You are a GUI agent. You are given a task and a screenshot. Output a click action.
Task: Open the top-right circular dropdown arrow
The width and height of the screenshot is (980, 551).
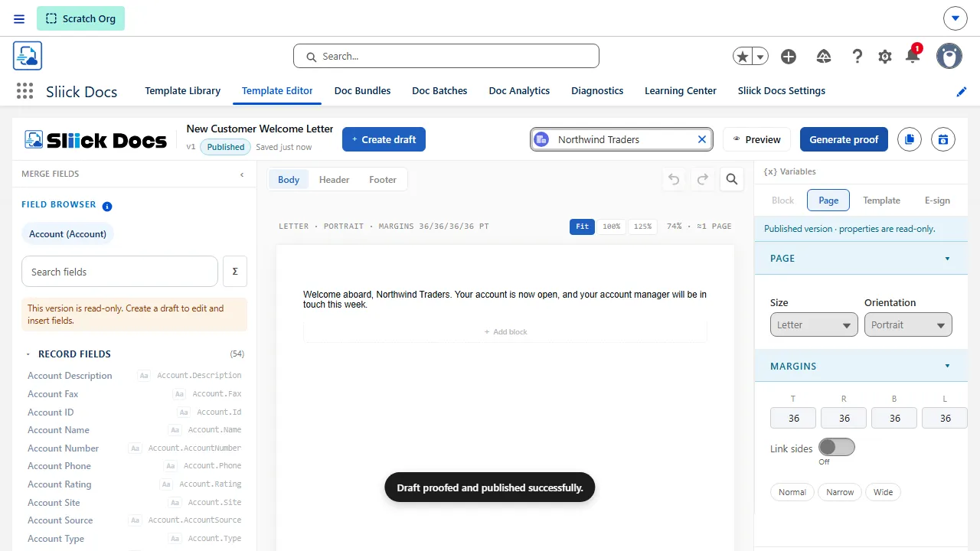click(955, 18)
